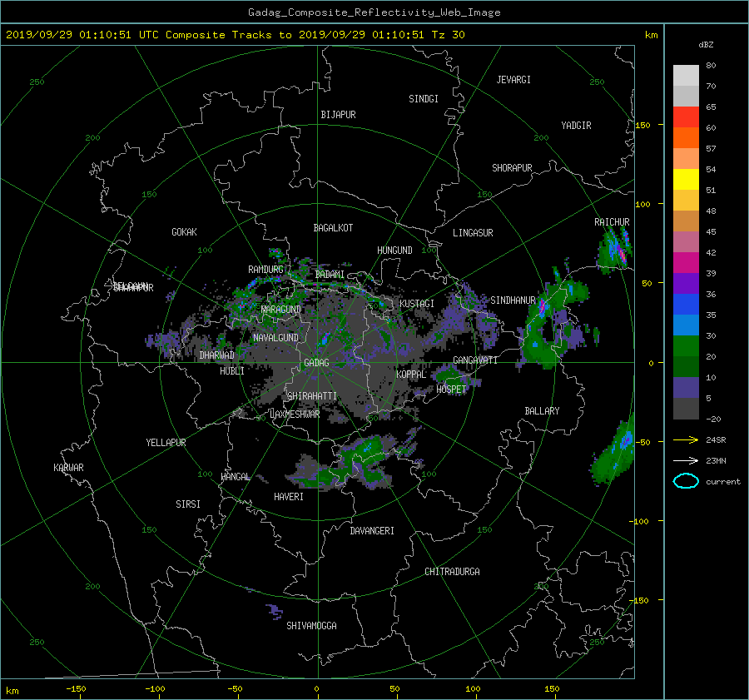Select the blue 35 dBZ color swatch
The width and height of the screenshot is (749, 700).
tap(686, 305)
